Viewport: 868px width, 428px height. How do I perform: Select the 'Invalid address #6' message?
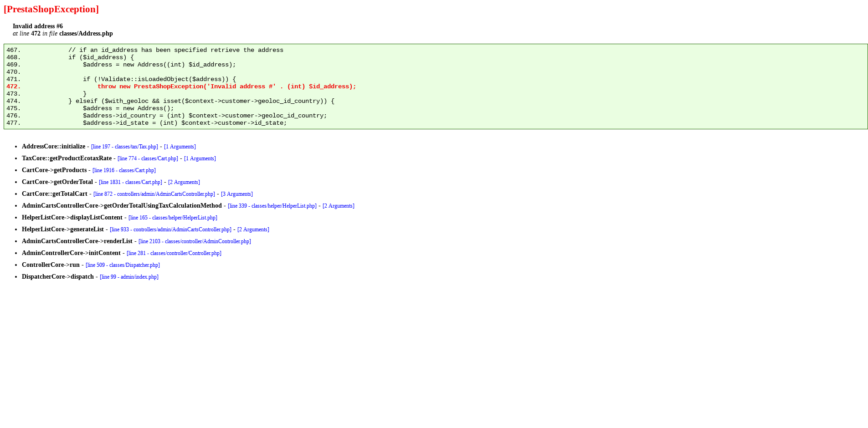[38, 26]
